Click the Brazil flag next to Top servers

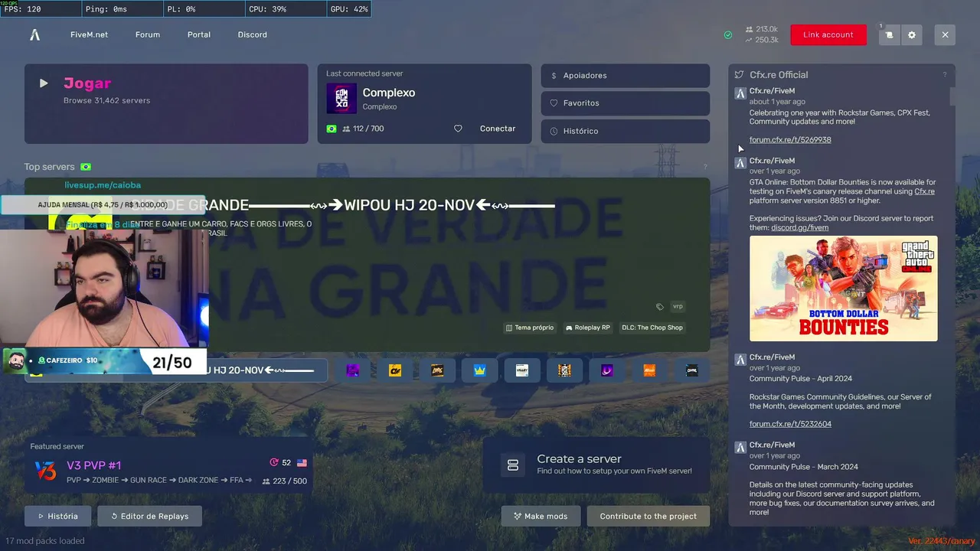pyautogui.click(x=86, y=167)
